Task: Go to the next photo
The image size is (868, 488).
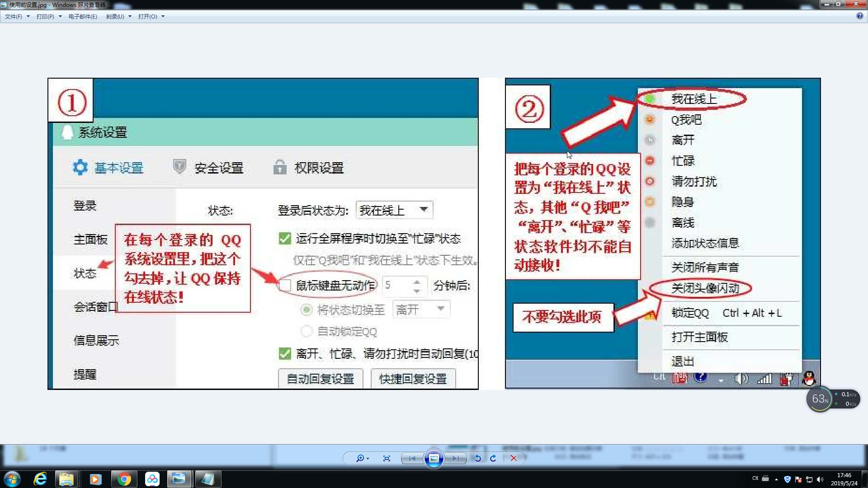Action: 455,458
